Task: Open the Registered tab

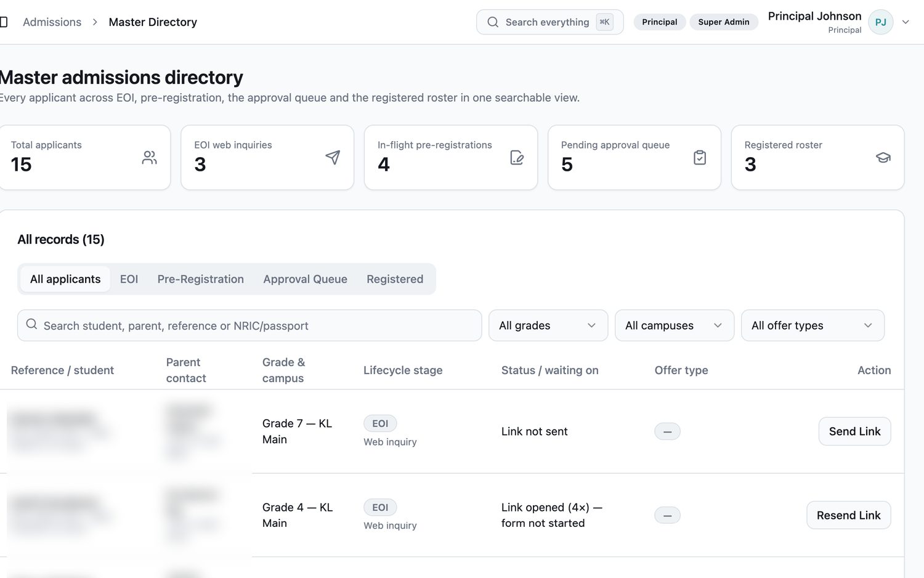Action: coord(395,279)
